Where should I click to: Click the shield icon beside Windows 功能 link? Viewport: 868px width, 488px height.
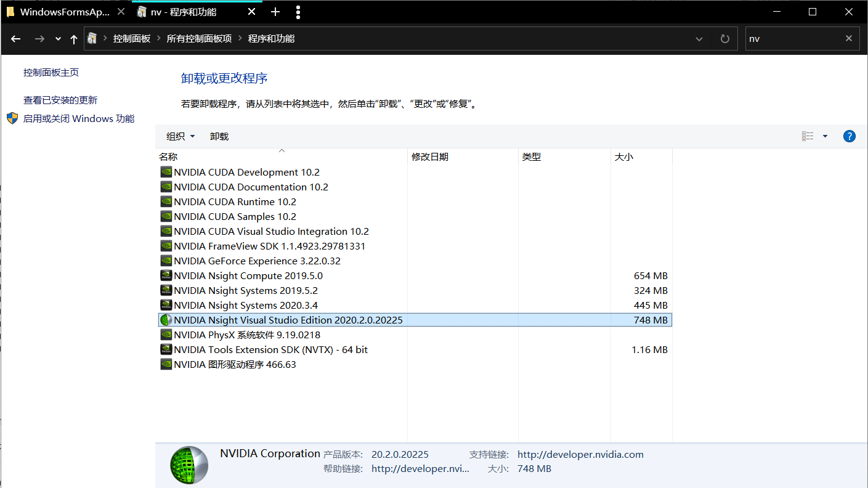coord(12,118)
